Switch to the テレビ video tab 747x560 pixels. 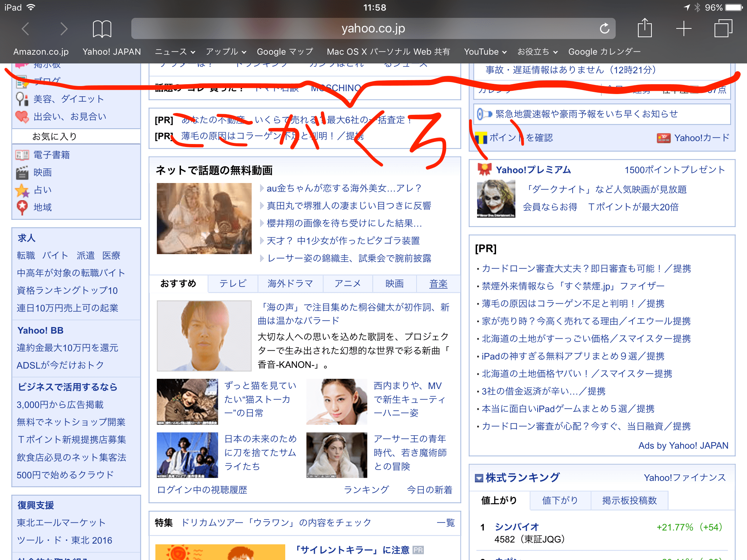(233, 284)
